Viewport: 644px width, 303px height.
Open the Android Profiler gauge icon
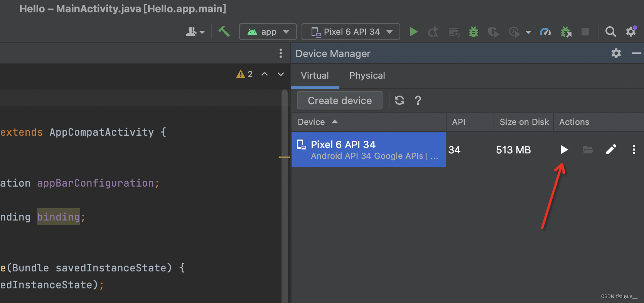click(545, 32)
